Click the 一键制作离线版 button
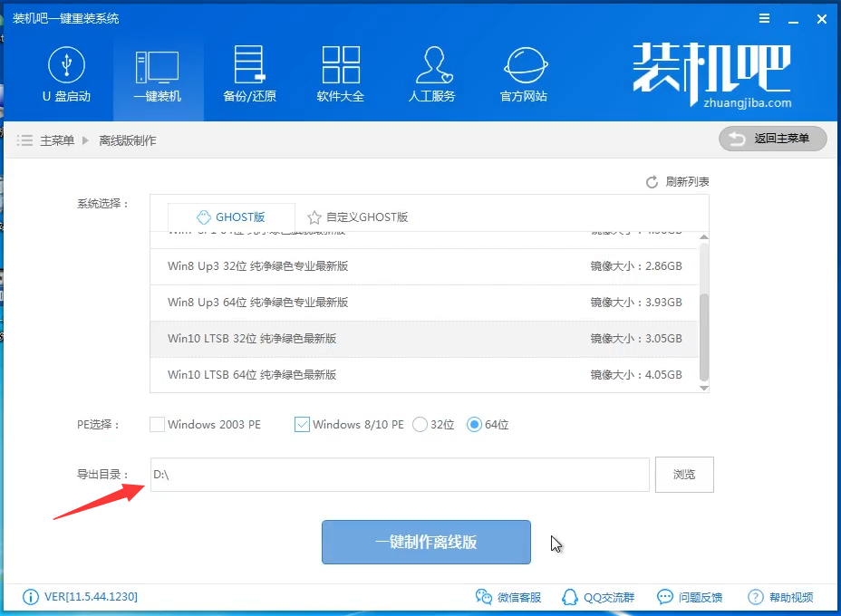This screenshot has height=616, width=841. (x=426, y=543)
